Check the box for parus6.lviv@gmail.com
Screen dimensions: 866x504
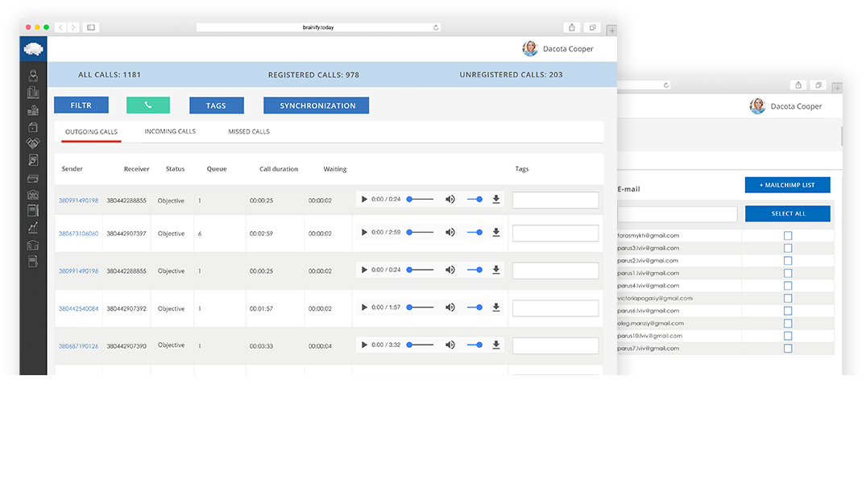(788, 311)
